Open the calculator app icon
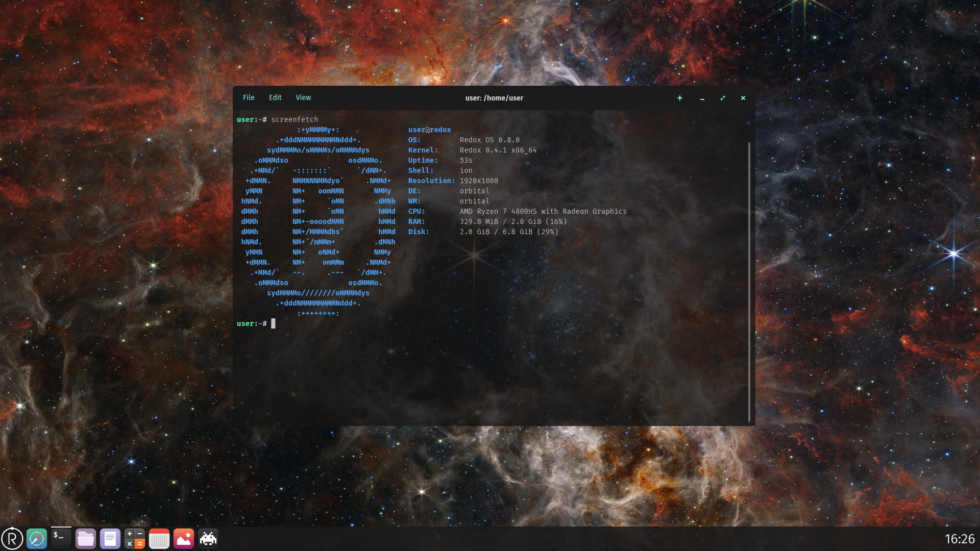 [x=135, y=539]
